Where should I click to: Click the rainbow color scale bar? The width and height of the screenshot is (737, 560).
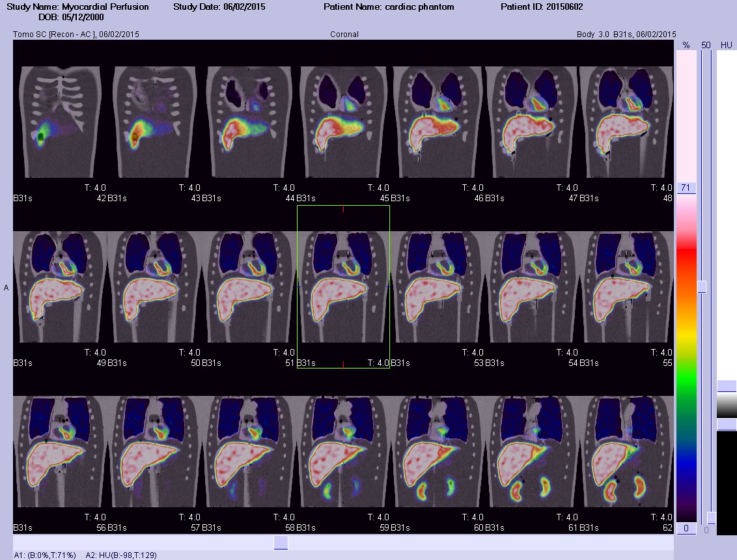(x=686, y=357)
